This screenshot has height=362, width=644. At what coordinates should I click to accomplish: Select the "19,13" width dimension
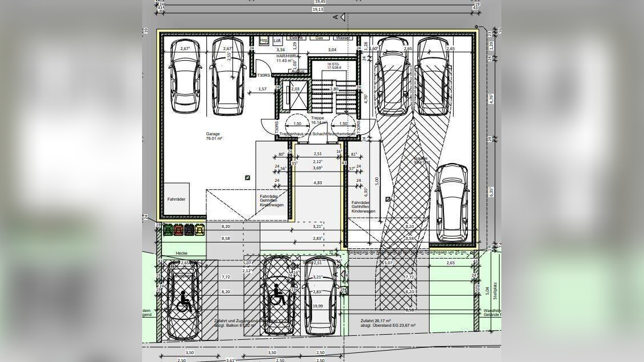318,10
